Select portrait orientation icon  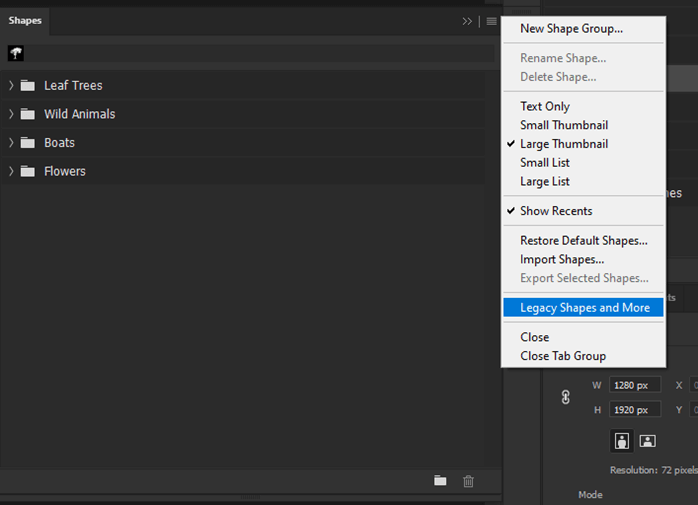coord(622,441)
